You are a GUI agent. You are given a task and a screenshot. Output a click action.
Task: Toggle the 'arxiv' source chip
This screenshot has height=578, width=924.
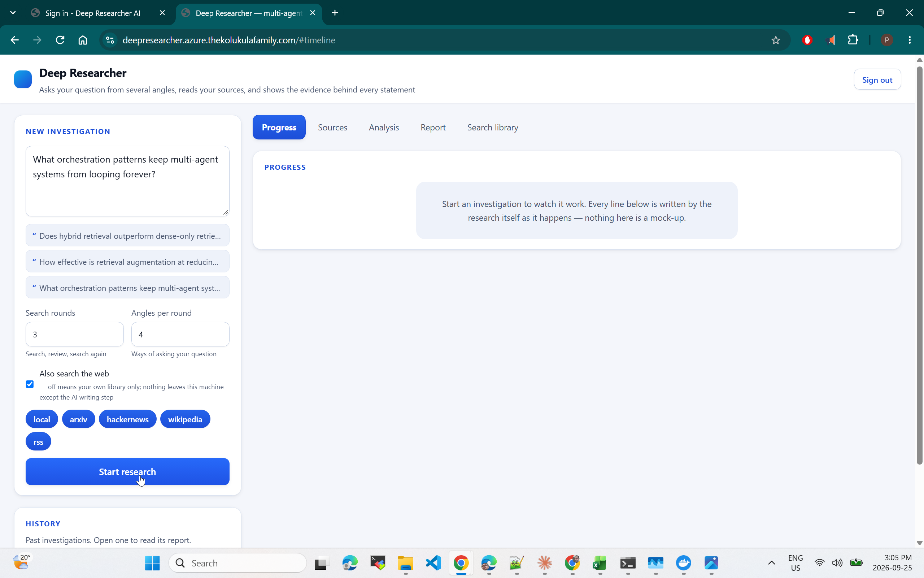point(78,419)
